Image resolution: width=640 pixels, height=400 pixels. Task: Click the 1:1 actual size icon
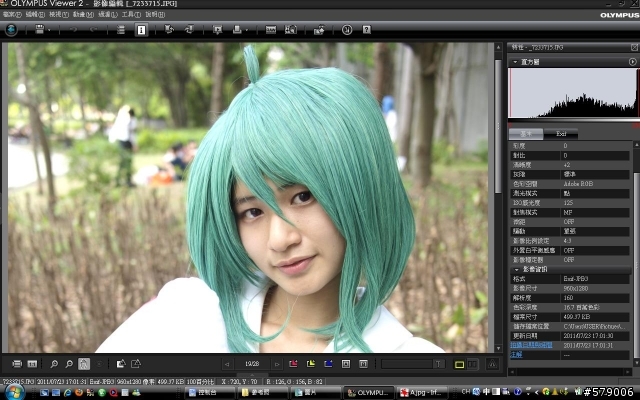point(32,364)
